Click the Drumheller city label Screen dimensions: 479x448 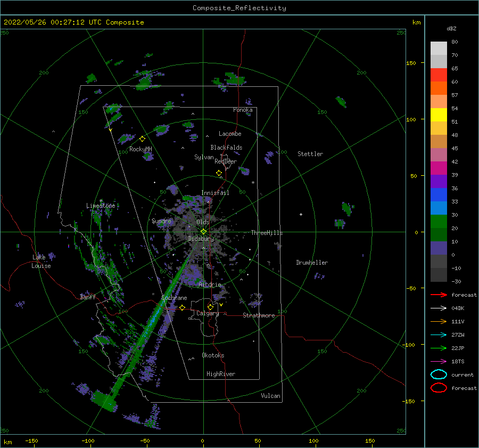click(312, 263)
